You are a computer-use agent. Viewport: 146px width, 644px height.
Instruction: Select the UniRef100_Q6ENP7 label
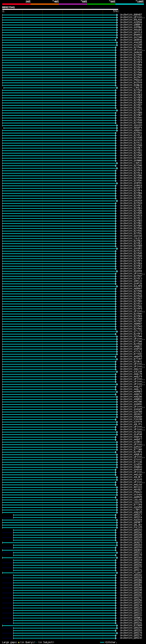(131, 522)
